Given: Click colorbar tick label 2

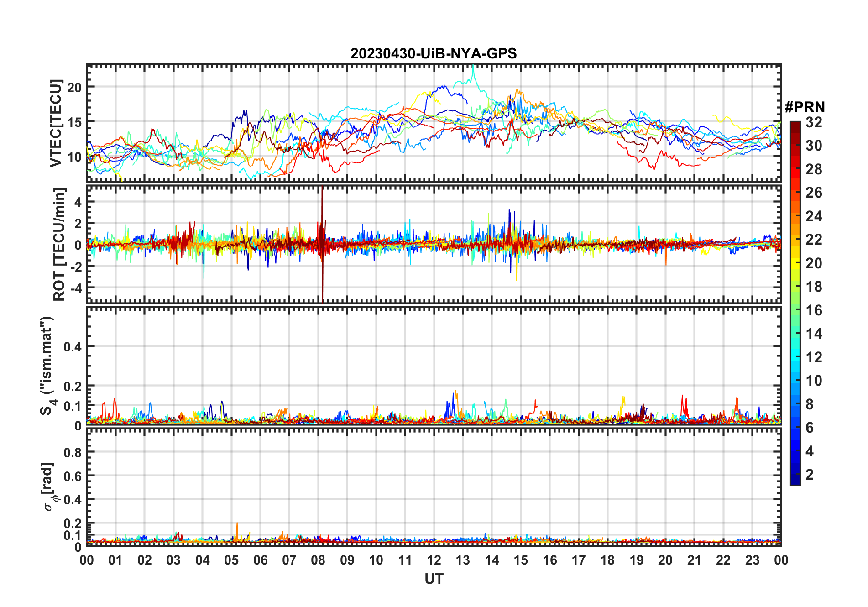Looking at the screenshot, I should 810,475.
